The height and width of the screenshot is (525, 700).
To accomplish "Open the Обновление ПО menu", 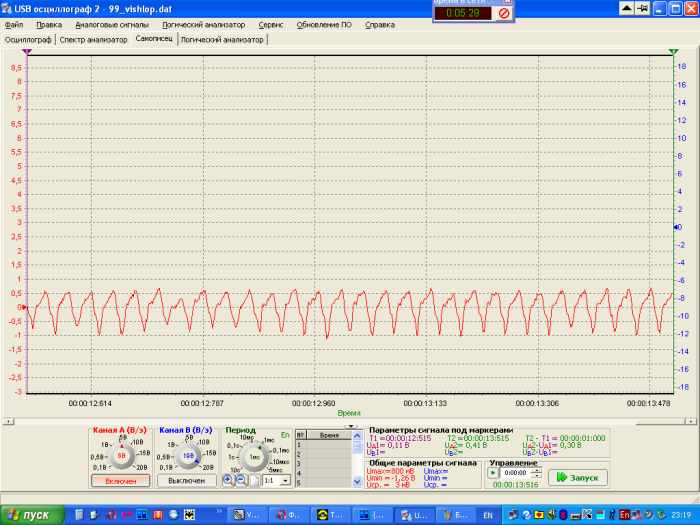I will tap(324, 25).
